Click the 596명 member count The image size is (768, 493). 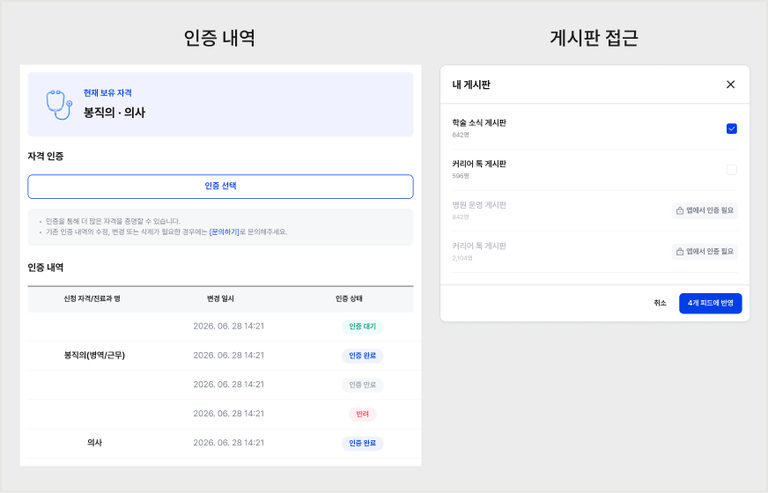pos(460,176)
